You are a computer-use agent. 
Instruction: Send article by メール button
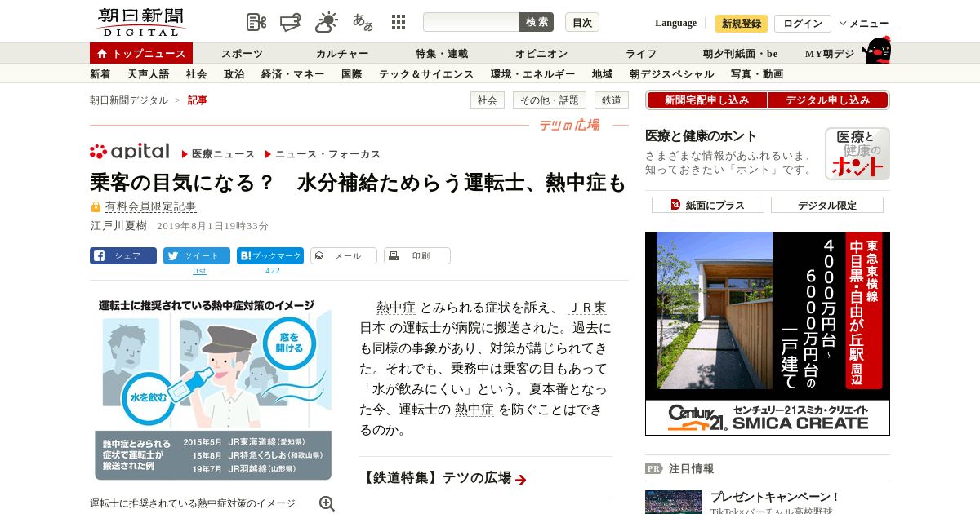[x=344, y=255]
